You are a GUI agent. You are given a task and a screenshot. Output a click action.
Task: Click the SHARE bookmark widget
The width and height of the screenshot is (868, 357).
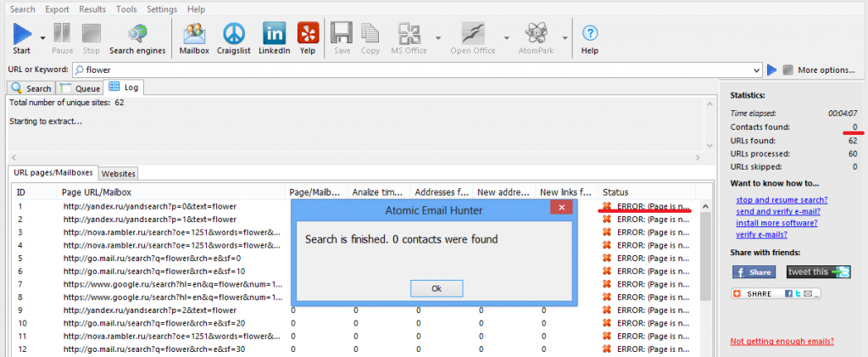click(776, 294)
